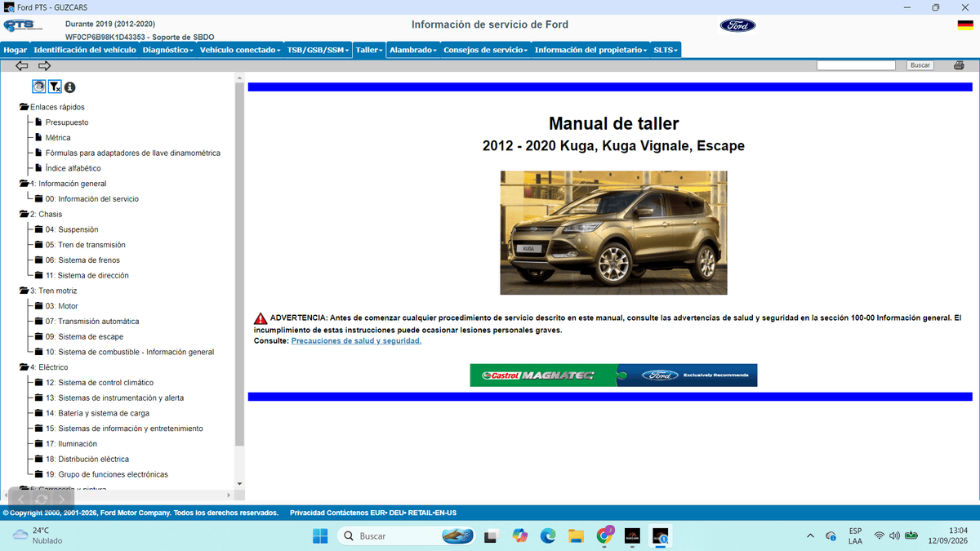Screen dimensions: 980x551
Task: Open Identificación del vehículo tab
Action: click(85, 50)
